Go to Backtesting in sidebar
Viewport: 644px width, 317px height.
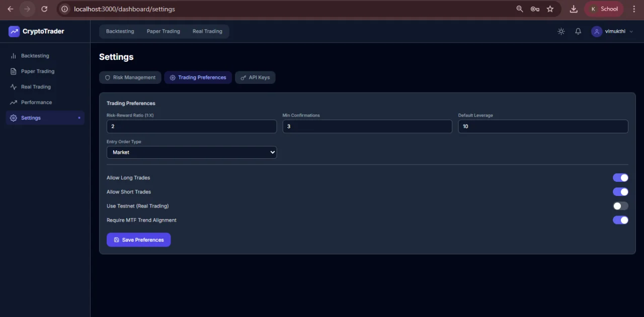[45, 56]
